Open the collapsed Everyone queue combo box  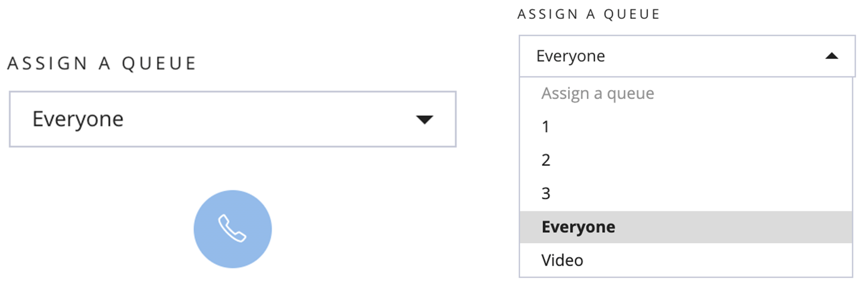coord(233,119)
